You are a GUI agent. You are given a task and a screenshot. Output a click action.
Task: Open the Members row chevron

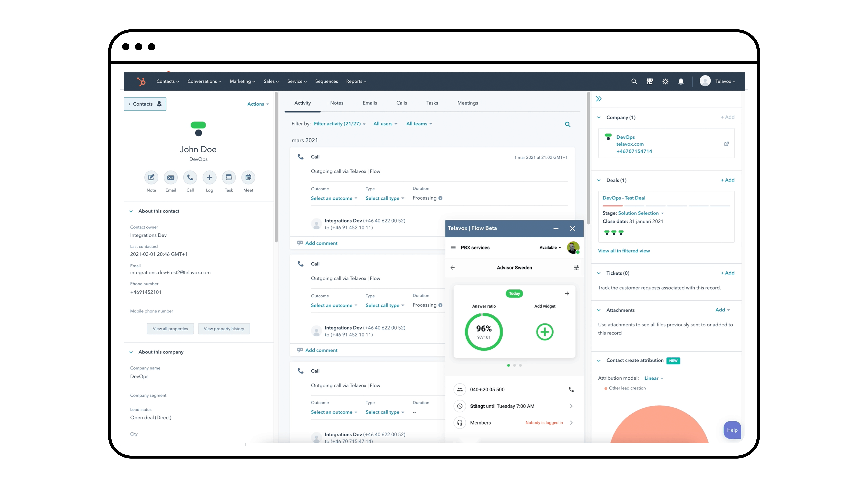click(571, 423)
